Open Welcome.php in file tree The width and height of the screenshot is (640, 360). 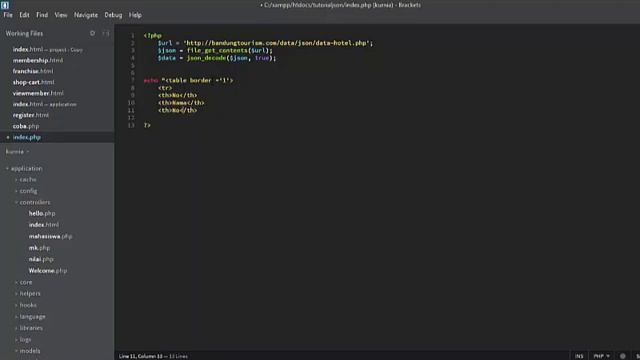pyautogui.click(x=48, y=271)
